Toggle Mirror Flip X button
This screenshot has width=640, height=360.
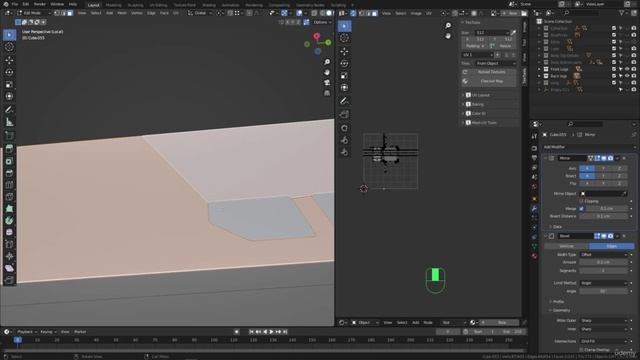tap(587, 184)
